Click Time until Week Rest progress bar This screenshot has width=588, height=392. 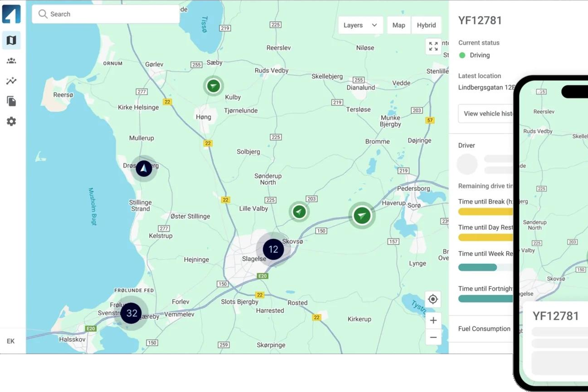point(486,267)
